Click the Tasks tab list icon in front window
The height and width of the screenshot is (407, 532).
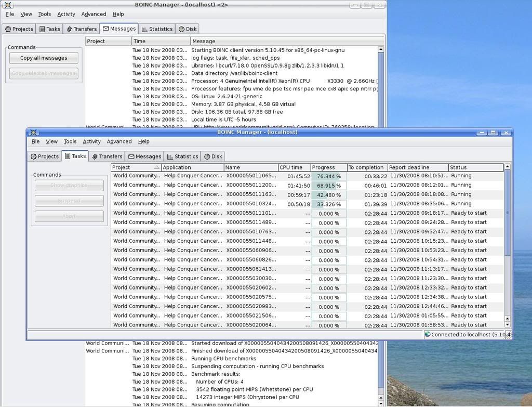click(68, 156)
